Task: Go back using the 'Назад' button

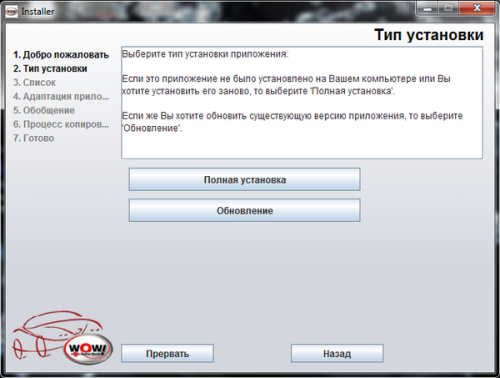Action: [337, 354]
